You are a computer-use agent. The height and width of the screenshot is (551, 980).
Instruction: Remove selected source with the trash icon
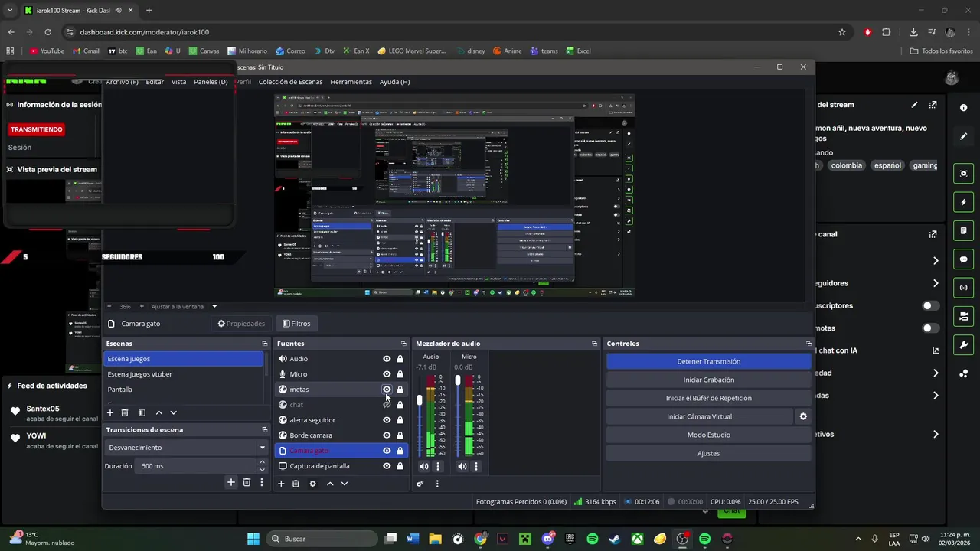point(296,484)
